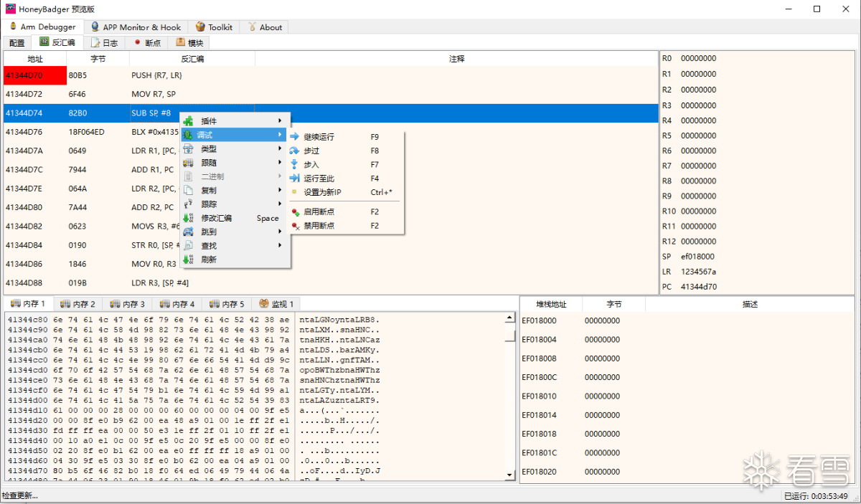Select the R12 register row
The image size is (861, 504).
click(757, 242)
